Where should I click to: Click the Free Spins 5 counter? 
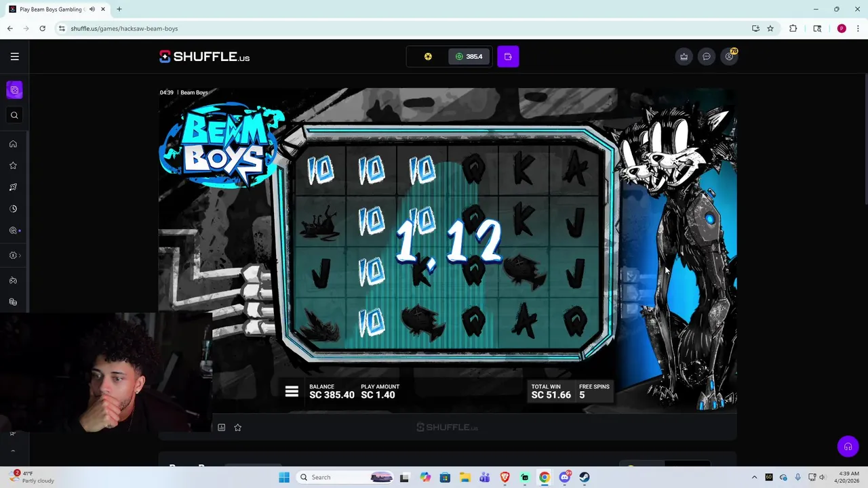594,391
